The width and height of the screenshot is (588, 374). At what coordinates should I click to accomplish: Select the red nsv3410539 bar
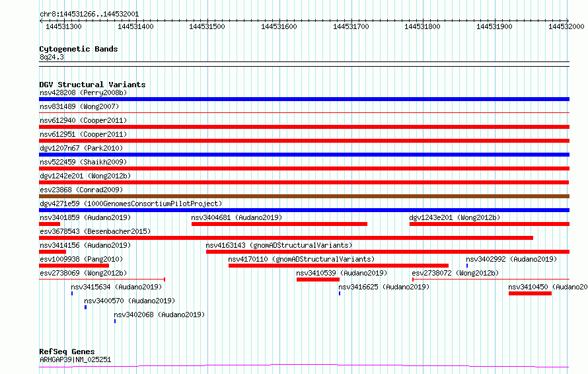pos(318,280)
